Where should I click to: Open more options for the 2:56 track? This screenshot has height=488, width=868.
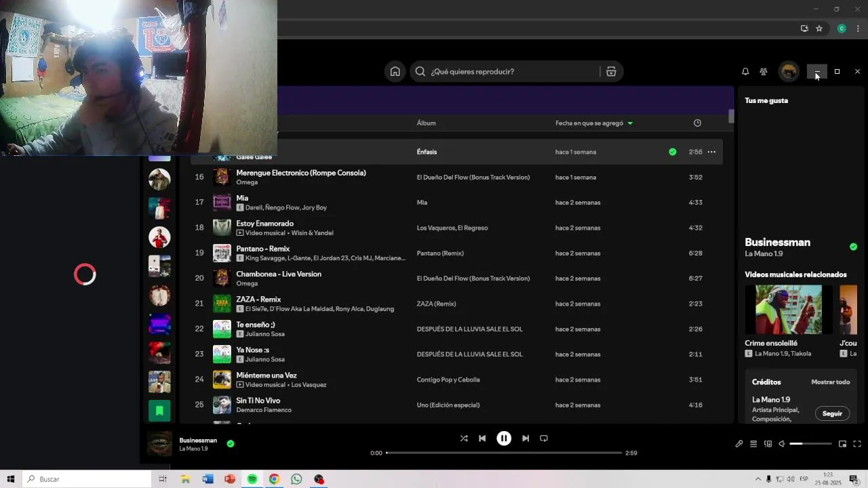point(711,152)
